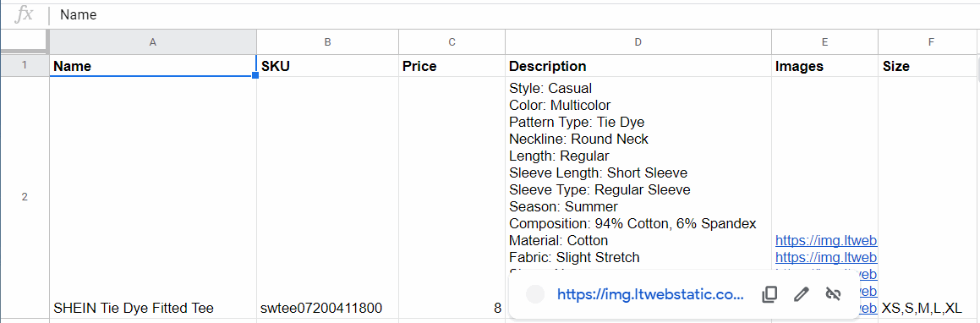Open the first img.ltweb link in Images cell
The width and height of the screenshot is (980, 323).
[x=826, y=240]
